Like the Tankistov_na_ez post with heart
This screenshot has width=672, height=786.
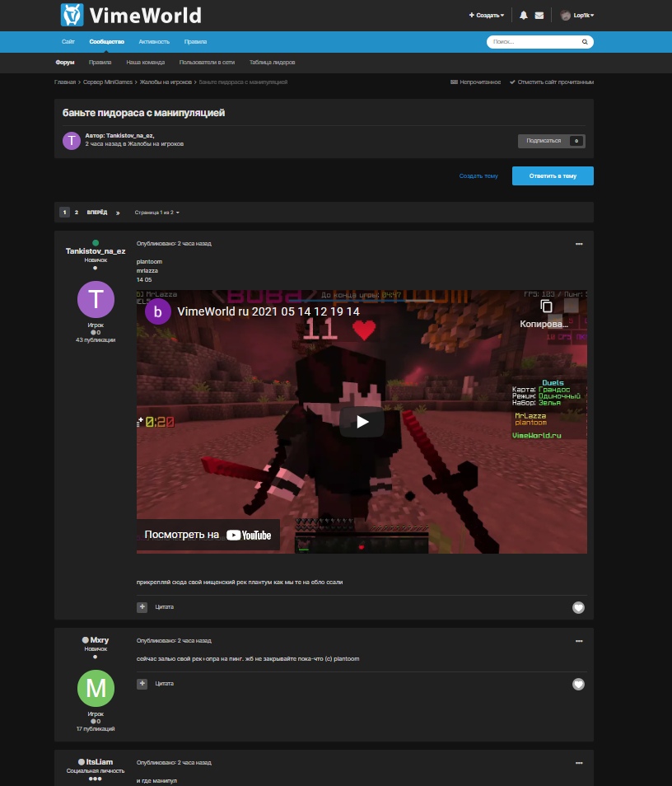coord(578,607)
